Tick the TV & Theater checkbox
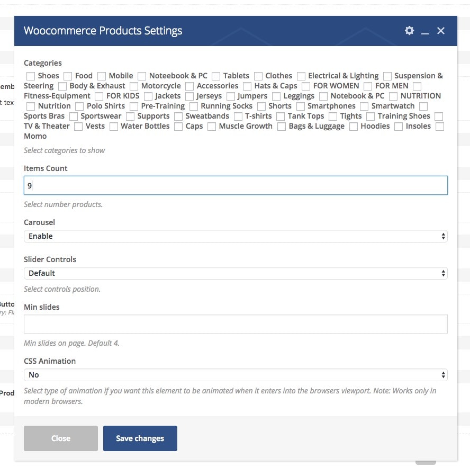Image resolution: width=470 pixels, height=476 pixels. click(438, 116)
